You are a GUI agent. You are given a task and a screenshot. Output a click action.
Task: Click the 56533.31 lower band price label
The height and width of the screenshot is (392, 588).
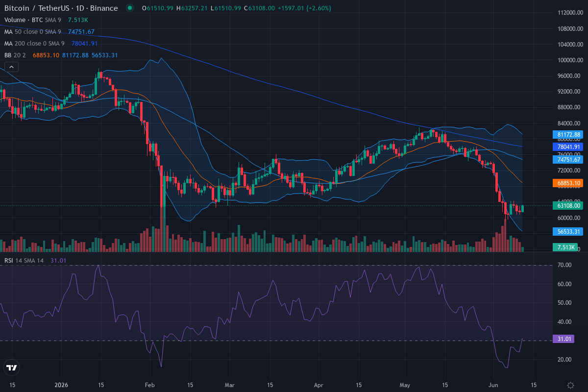568,231
